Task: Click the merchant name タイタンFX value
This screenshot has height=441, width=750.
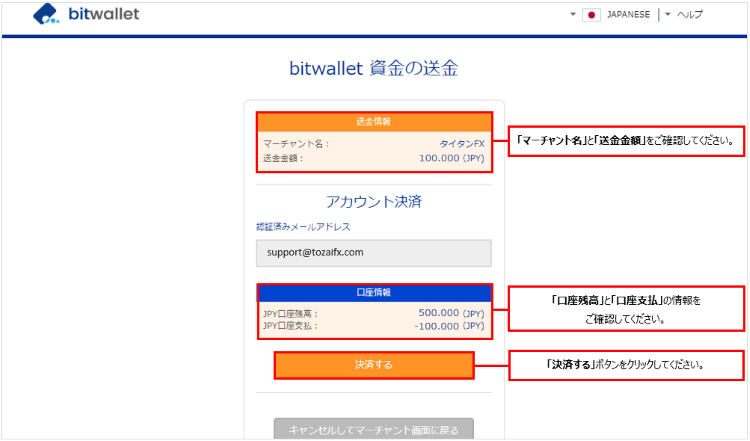Action: (462, 143)
